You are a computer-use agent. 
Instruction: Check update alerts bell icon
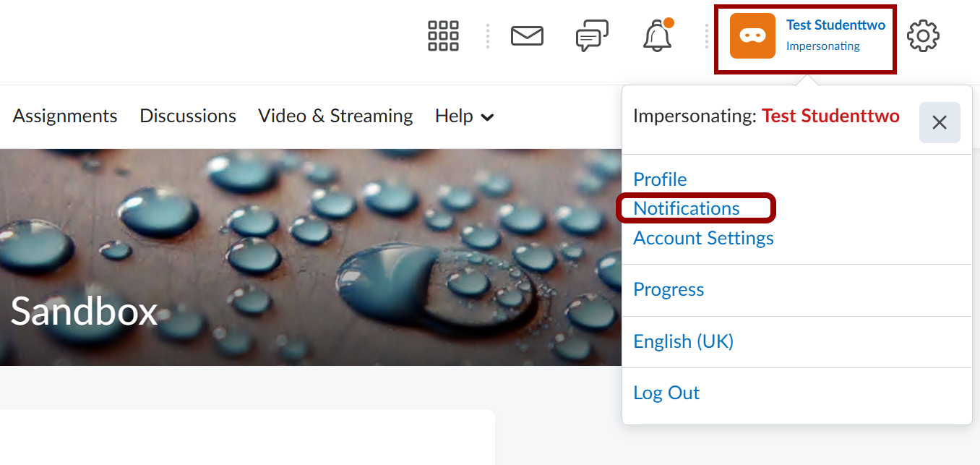pyautogui.click(x=657, y=36)
